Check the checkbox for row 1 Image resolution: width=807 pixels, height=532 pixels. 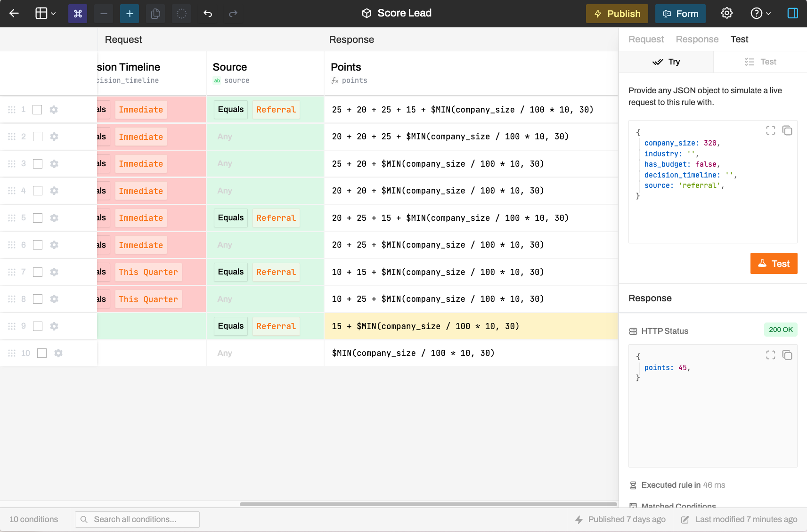[x=37, y=110]
